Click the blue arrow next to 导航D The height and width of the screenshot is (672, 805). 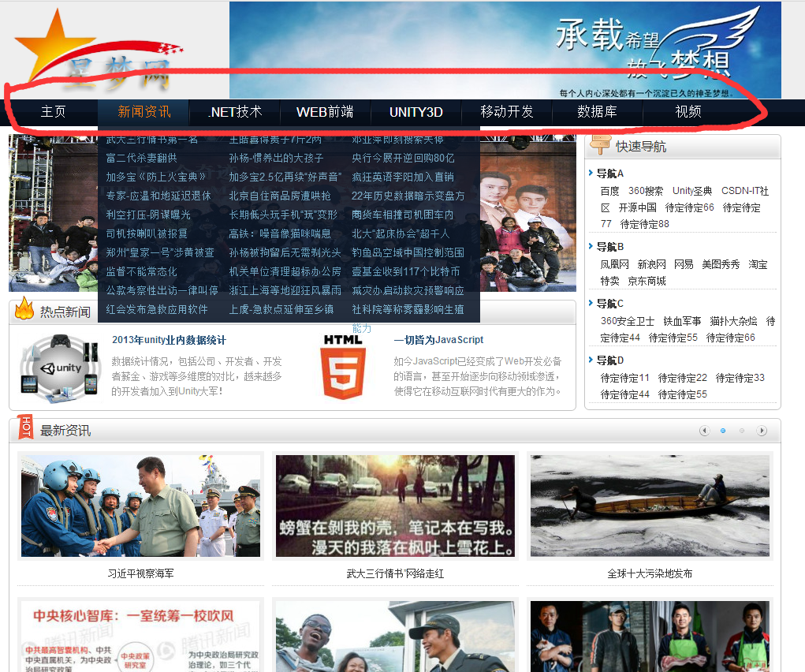(x=591, y=360)
